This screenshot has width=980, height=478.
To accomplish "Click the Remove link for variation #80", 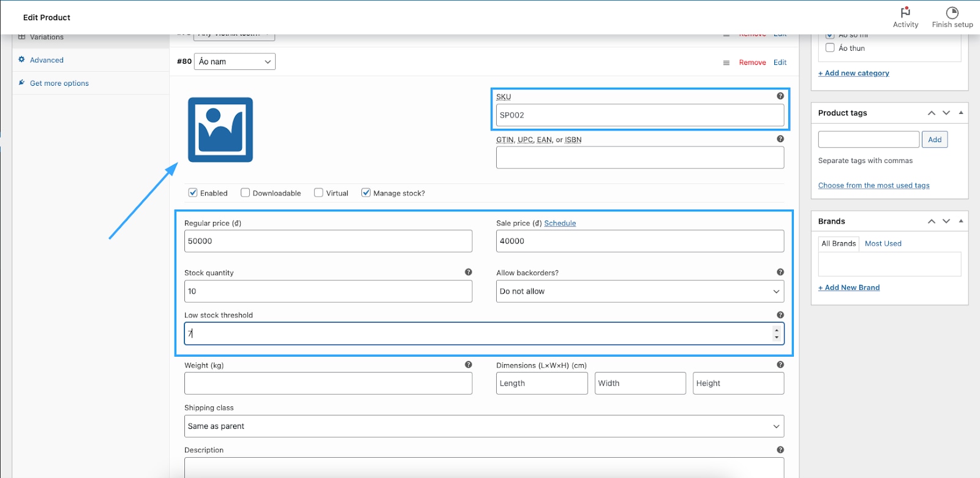I will click(752, 63).
